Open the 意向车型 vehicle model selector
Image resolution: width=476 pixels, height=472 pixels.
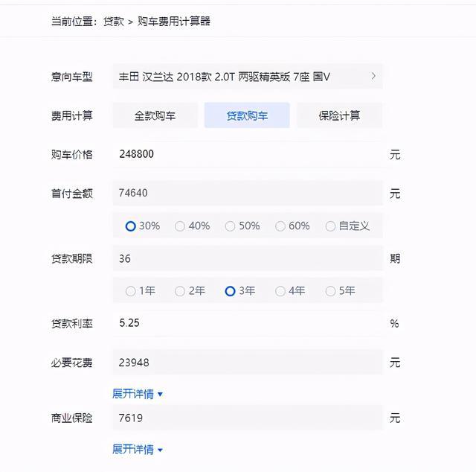248,77
